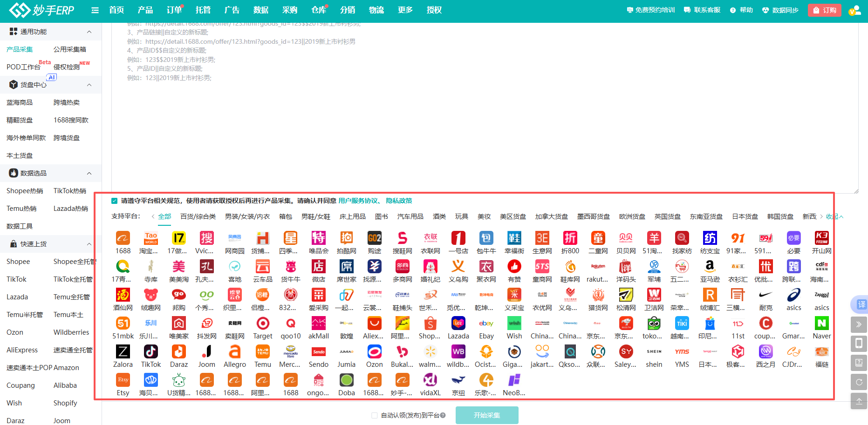Choose the TikTok platform icon
Image resolution: width=868 pixels, height=425 pixels.
click(x=151, y=352)
